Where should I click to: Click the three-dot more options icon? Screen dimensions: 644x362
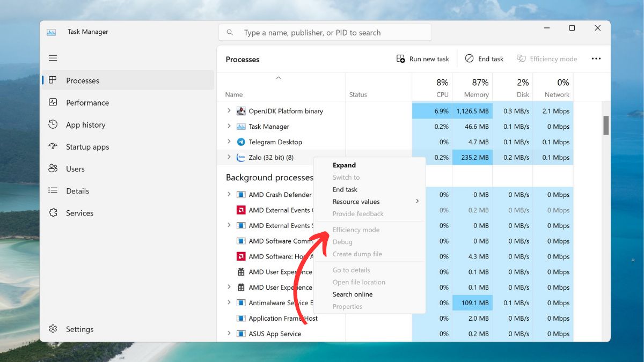coord(596,59)
